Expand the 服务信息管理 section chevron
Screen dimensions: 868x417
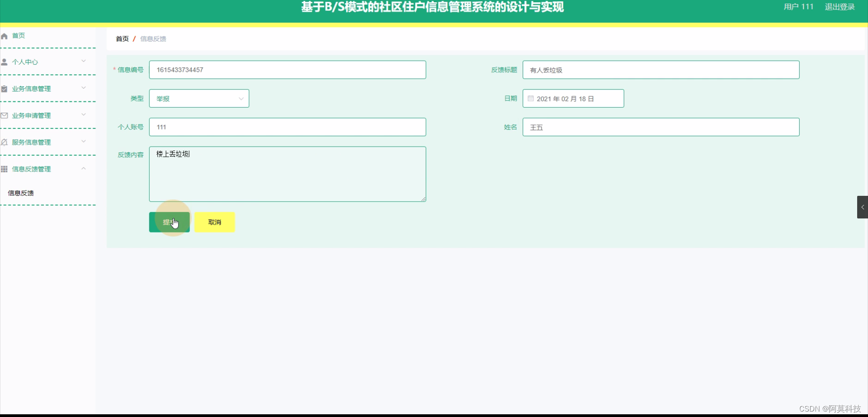pos(84,141)
